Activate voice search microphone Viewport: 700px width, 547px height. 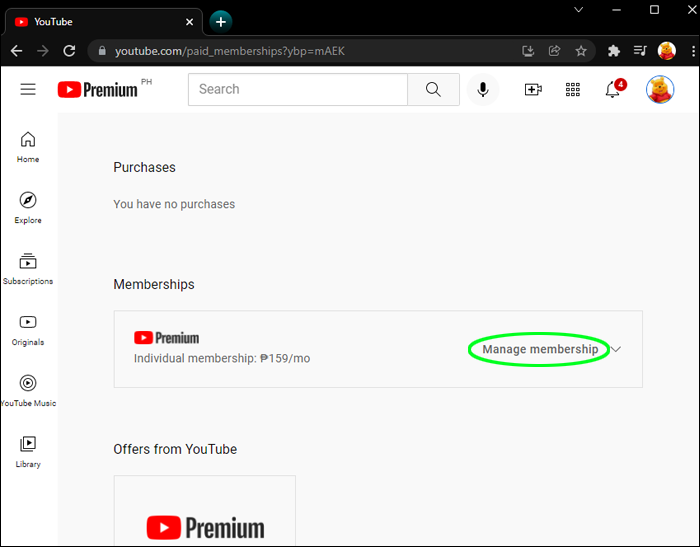(483, 89)
